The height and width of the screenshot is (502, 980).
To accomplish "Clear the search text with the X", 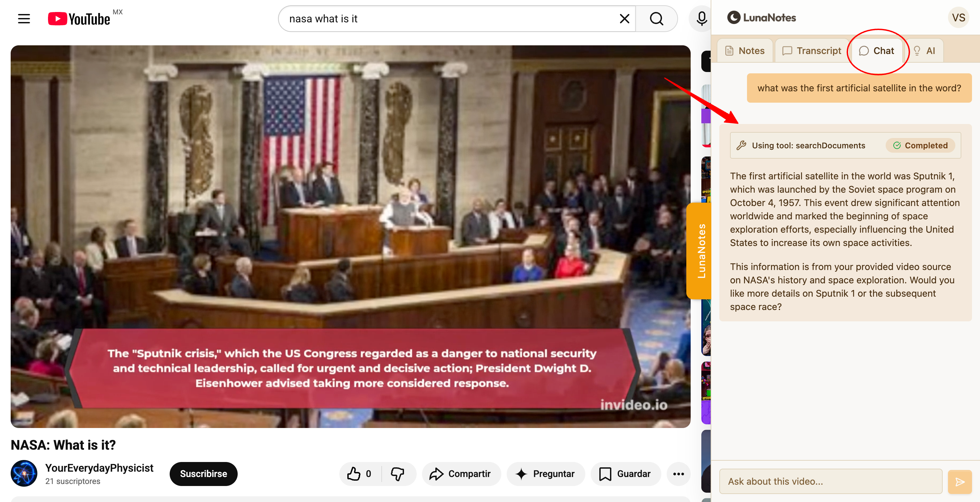I will point(624,19).
